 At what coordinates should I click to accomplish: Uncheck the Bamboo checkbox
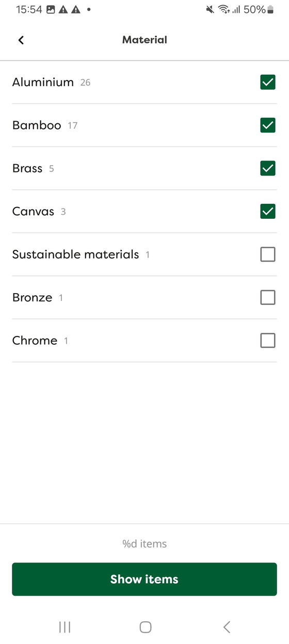pos(268,125)
